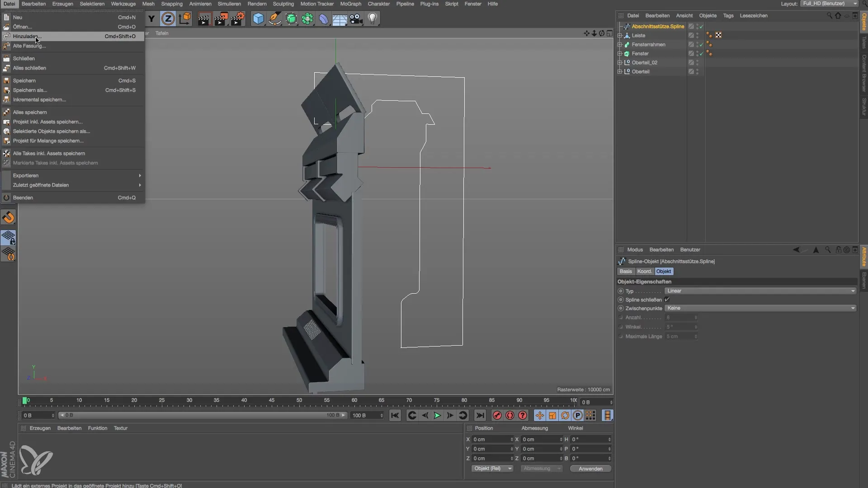Open the Modus menu in the attribute manager
Image resolution: width=868 pixels, height=488 pixels.
pyautogui.click(x=635, y=249)
